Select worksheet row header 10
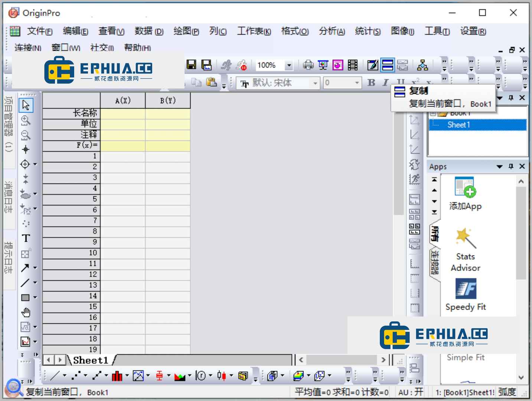This screenshot has width=532, height=401. click(x=71, y=253)
